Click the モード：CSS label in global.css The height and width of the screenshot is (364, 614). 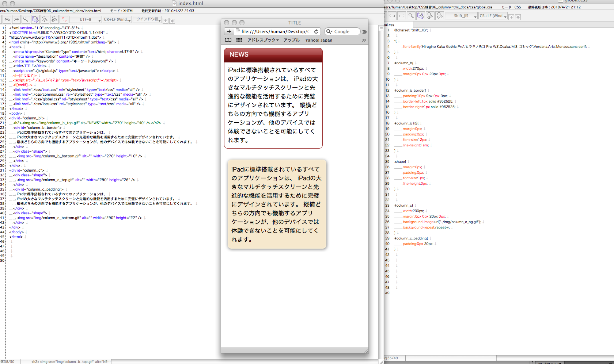click(x=511, y=7)
